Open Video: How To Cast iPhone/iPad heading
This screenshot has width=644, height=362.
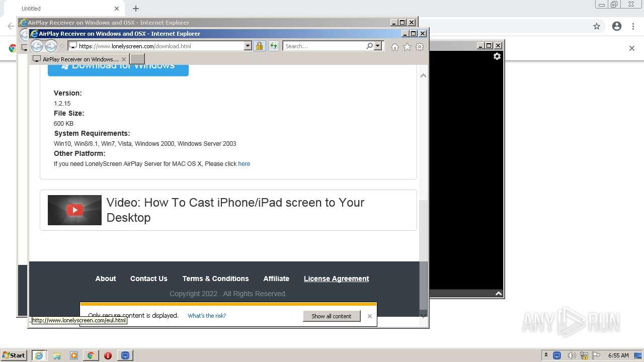(235, 210)
